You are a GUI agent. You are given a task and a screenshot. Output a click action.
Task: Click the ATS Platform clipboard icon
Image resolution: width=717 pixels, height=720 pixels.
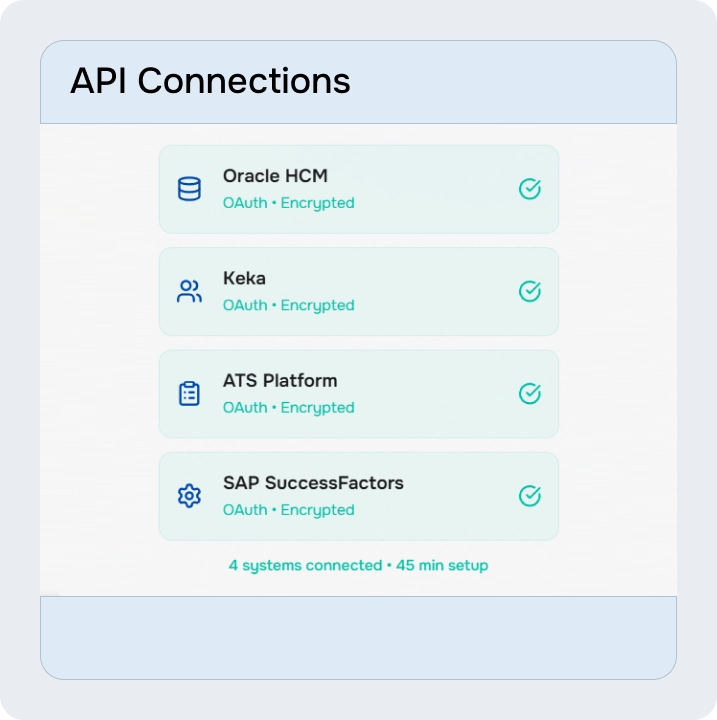point(189,394)
